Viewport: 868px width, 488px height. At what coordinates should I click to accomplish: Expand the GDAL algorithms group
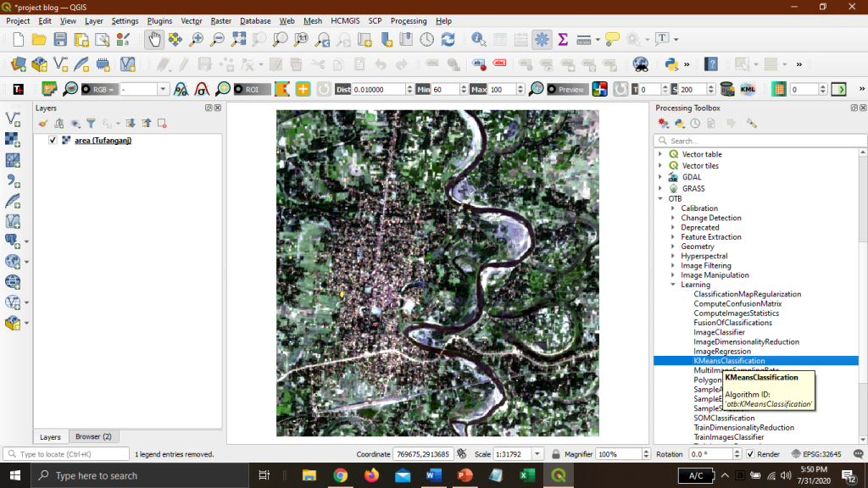coord(660,177)
